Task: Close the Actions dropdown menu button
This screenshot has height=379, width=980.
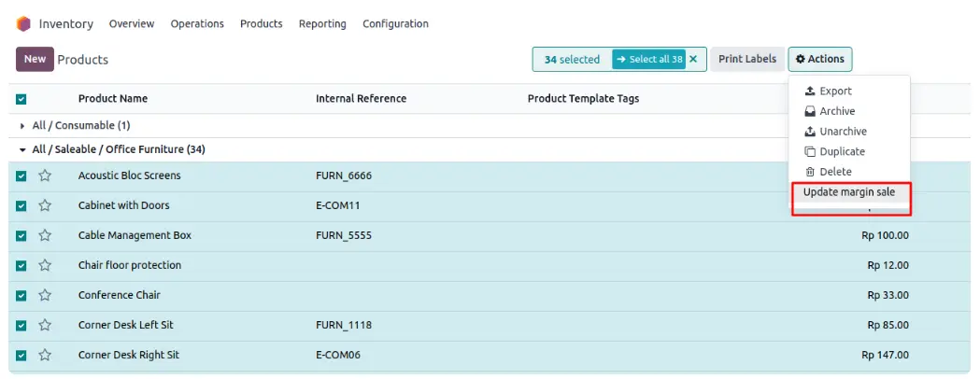Action: click(819, 60)
